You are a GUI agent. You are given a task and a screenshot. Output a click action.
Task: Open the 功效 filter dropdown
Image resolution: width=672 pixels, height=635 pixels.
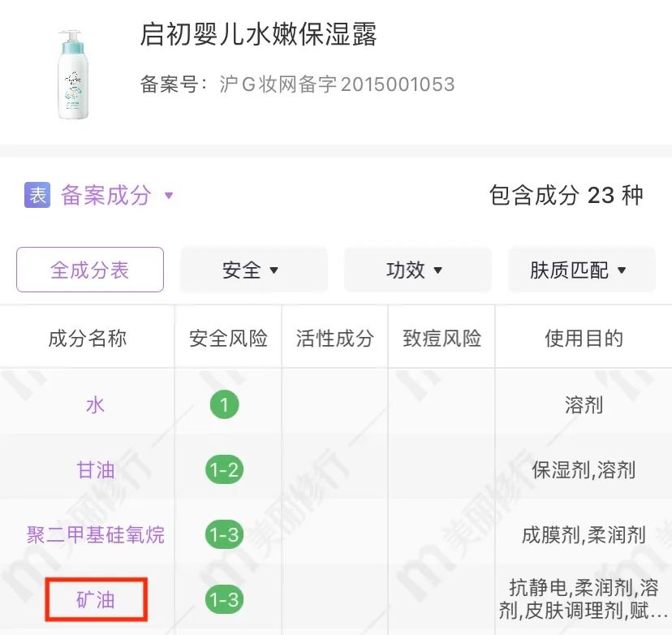click(416, 270)
